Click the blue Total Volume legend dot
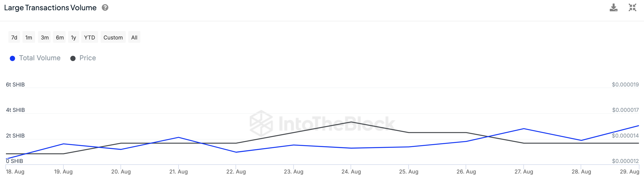This screenshot has width=644, height=180. click(x=12, y=58)
